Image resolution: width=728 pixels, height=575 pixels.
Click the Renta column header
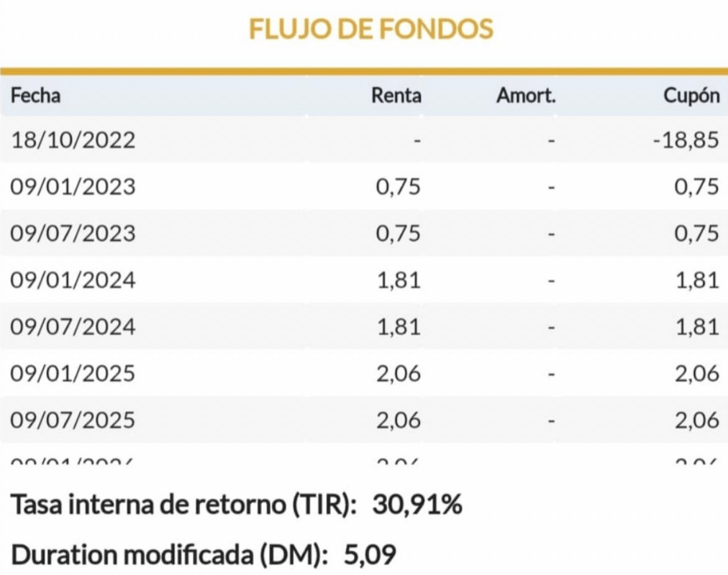pyautogui.click(x=396, y=96)
